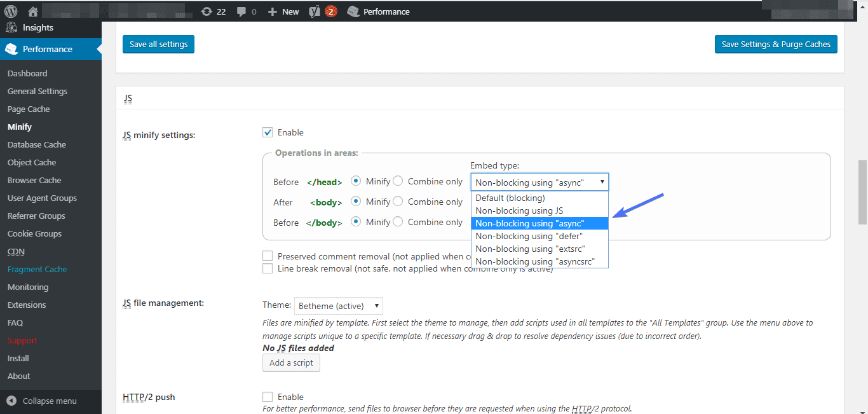Click the Collapse menu arrow icon
The height and width of the screenshot is (414, 868).
click(11, 401)
